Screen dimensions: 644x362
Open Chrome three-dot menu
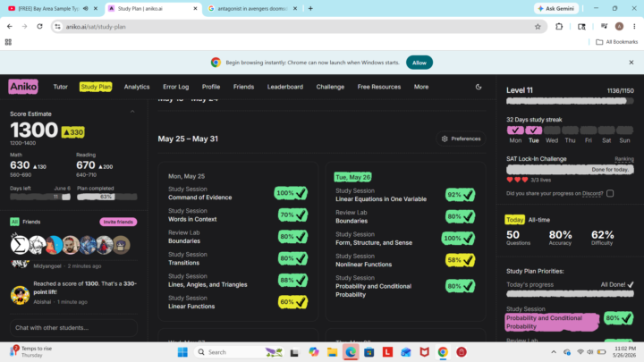coord(634,27)
